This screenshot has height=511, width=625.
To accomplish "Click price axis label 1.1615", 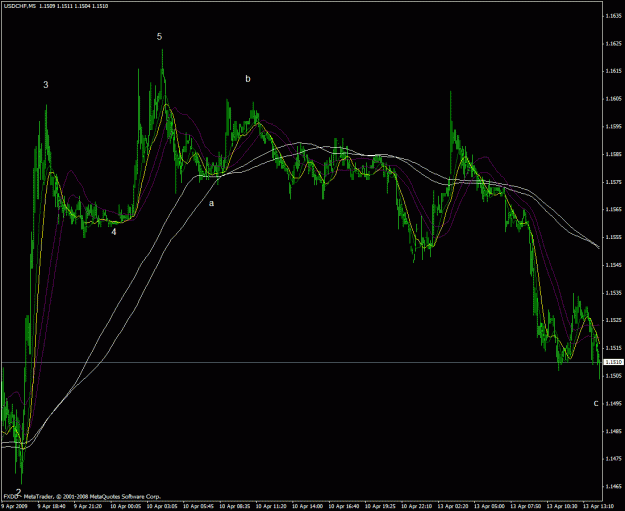I will tap(613, 71).
